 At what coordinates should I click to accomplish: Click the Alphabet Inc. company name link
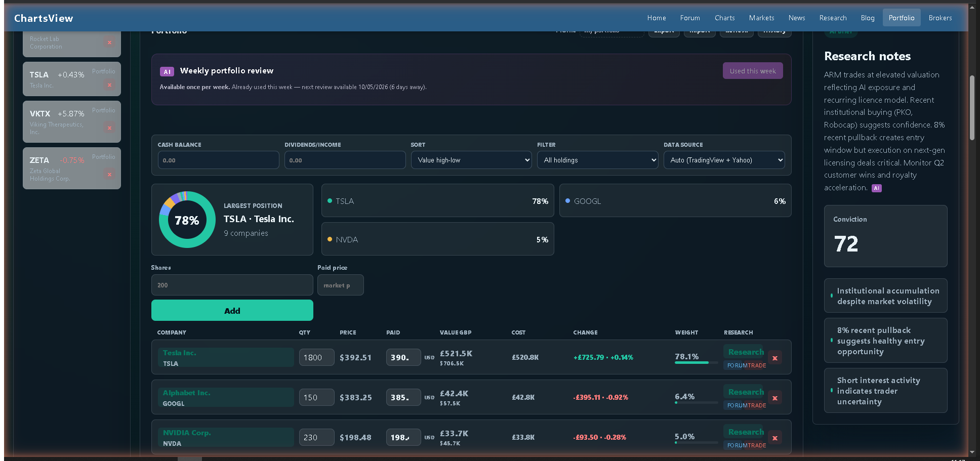coord(187,393)
